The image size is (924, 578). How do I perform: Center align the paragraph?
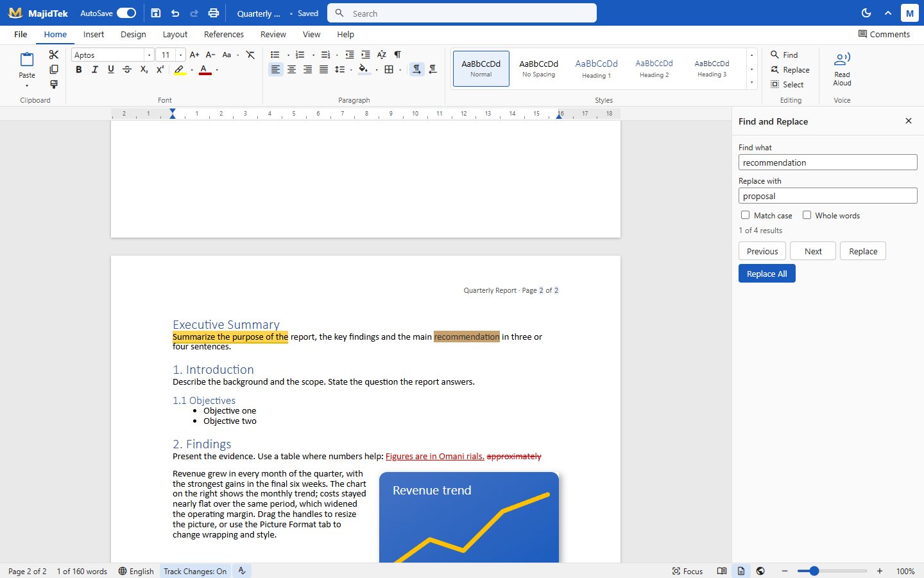291,69
